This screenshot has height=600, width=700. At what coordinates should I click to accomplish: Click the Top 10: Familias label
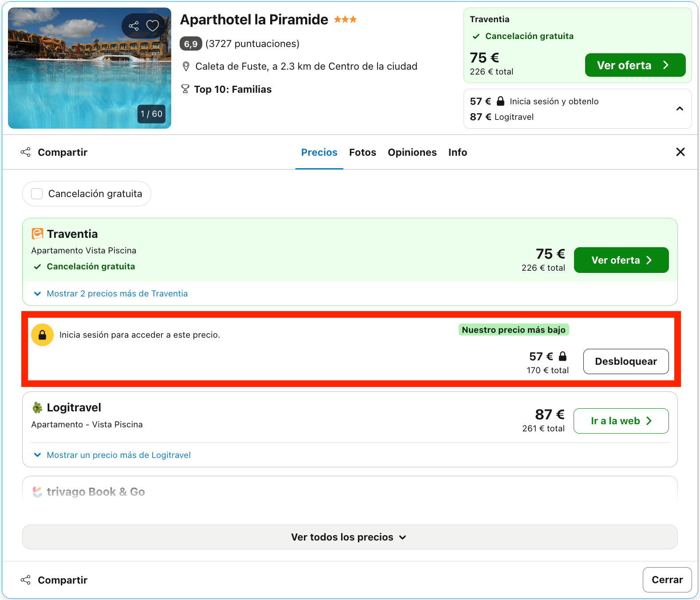(233, 89)
